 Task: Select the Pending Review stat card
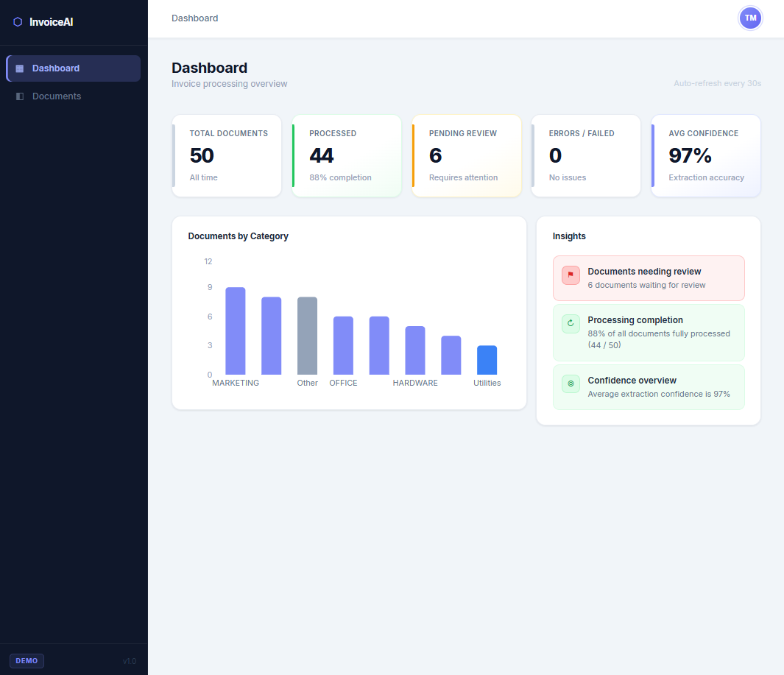pyautogui.click(x=467, y=156)
